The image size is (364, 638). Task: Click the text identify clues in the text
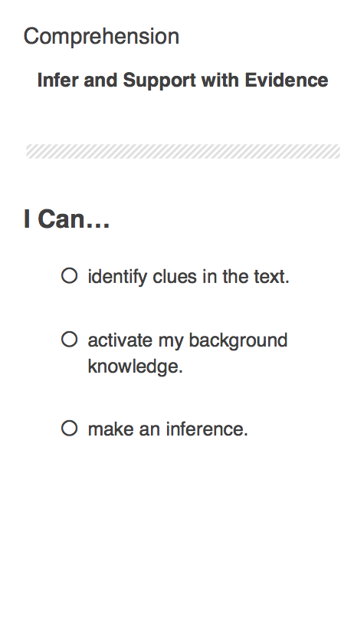click(189, 277)
